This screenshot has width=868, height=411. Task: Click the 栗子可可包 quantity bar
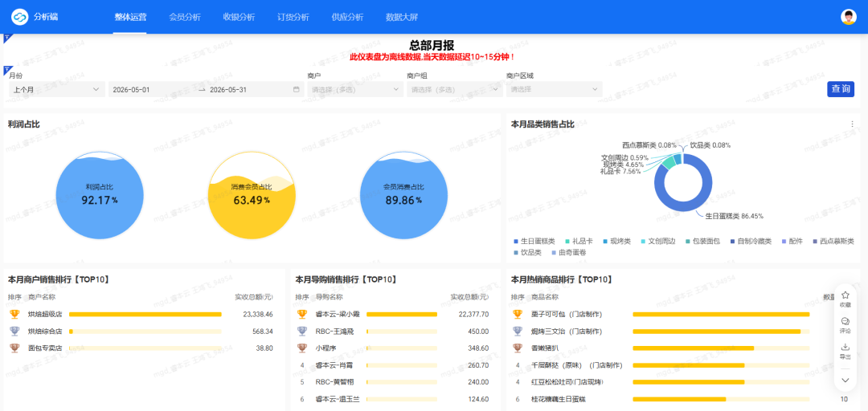[x=721, y=314]
